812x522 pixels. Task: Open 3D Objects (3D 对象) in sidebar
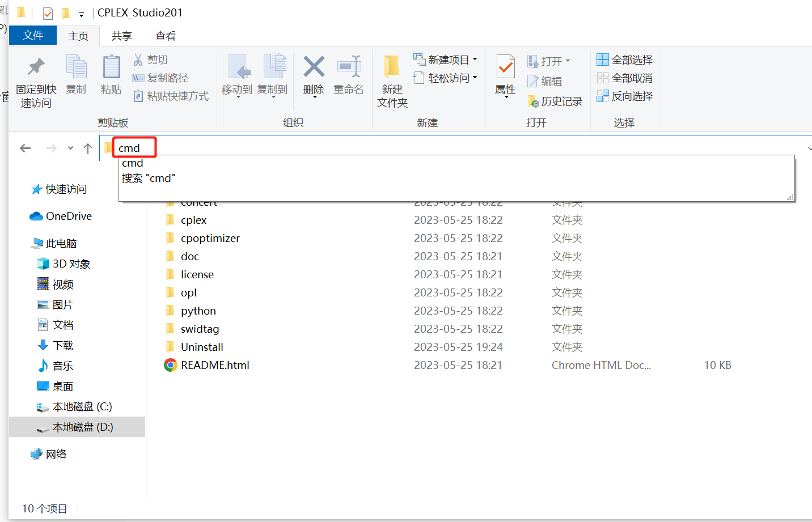pyautogui.click(x=64, y=264)
